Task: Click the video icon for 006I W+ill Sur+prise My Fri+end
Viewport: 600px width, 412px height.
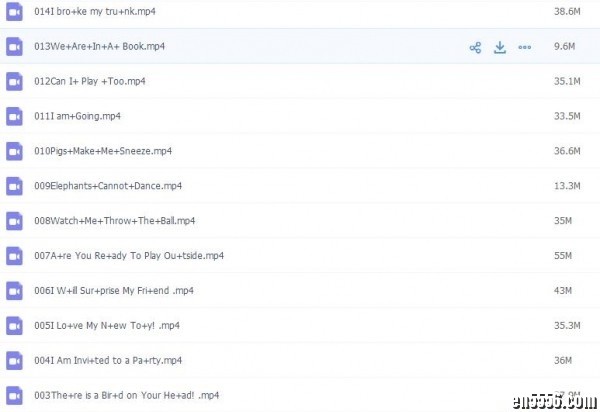Action: [14, 290]
